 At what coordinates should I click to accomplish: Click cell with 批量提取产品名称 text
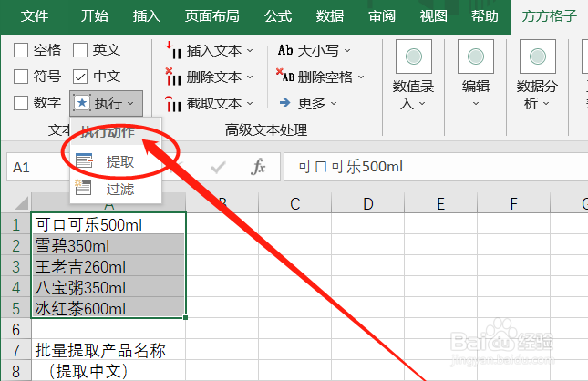pos(108,350)
